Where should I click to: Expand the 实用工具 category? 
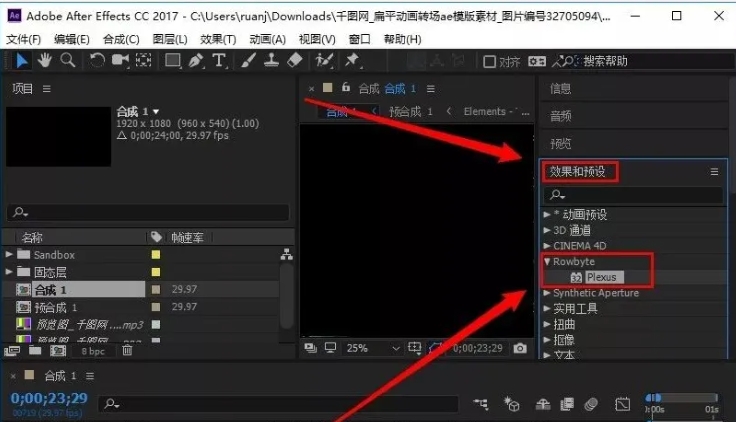[547, 308]
